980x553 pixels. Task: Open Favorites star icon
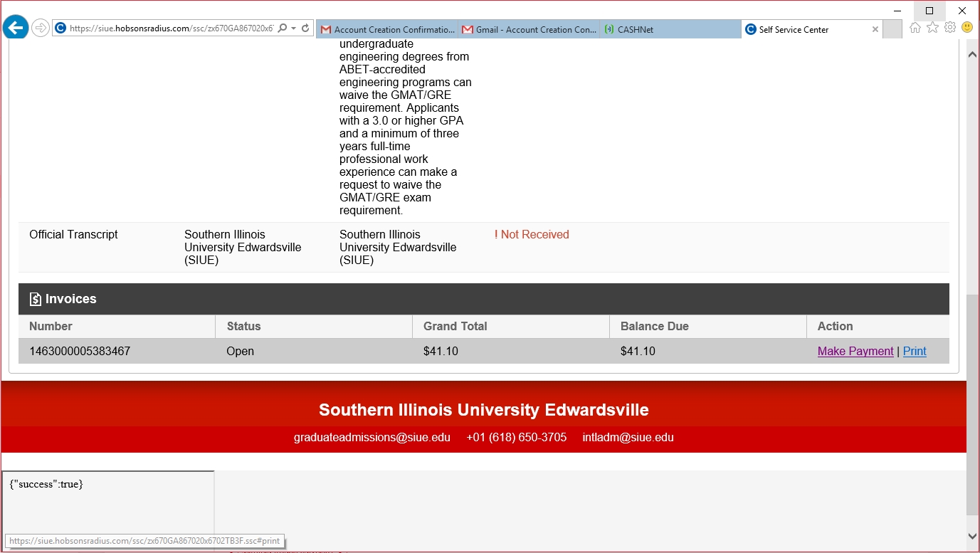pyautogui.click(x=932, y=28)
